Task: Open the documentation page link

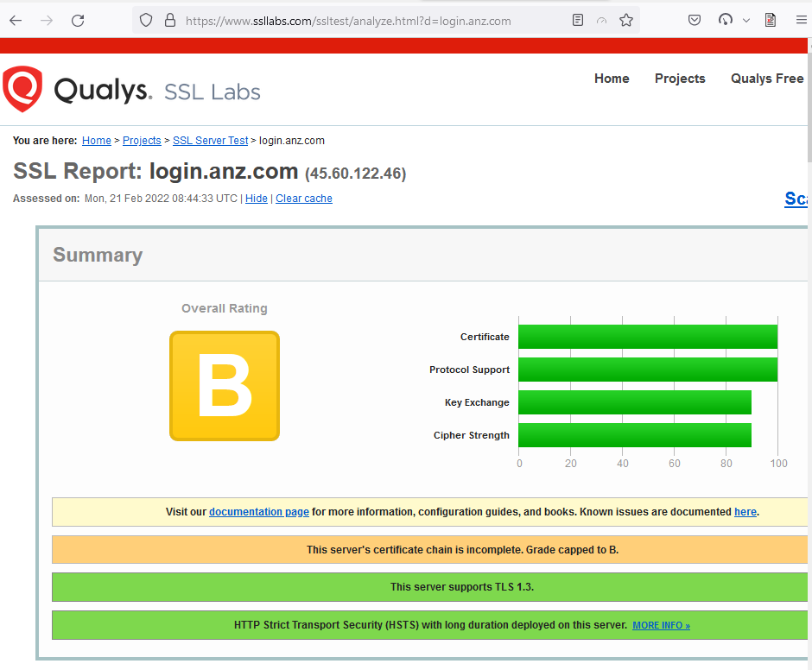Action: tap(258, 511)
